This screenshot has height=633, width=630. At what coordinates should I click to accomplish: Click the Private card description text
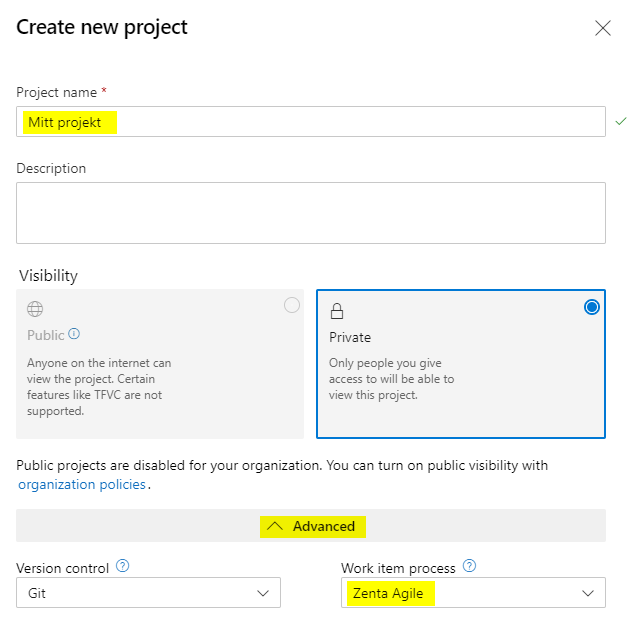[x=391, y=379]
